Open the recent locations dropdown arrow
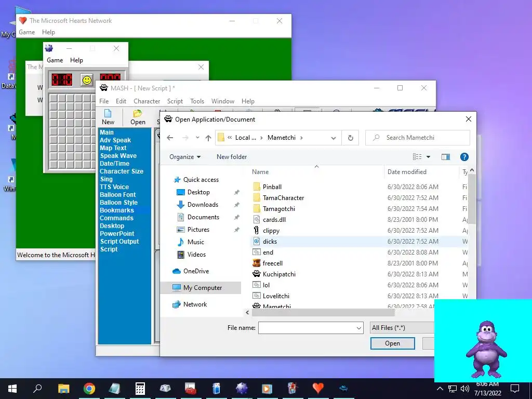The image size is (532, 399). (x=197, y=138)
